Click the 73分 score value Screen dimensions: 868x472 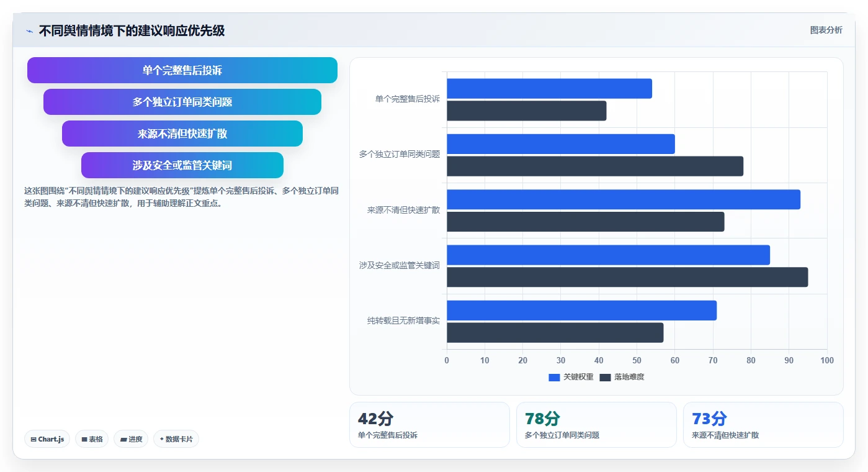click(x=709, y=419)
